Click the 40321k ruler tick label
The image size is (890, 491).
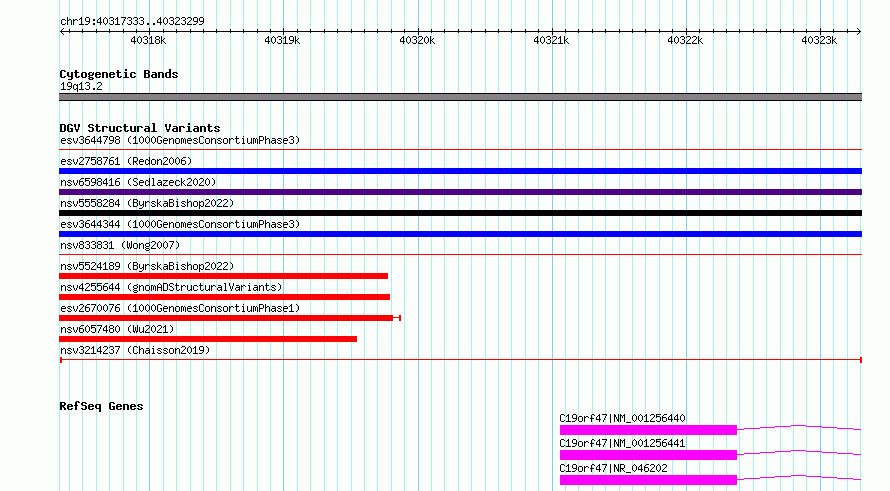[x=551, y=40]
